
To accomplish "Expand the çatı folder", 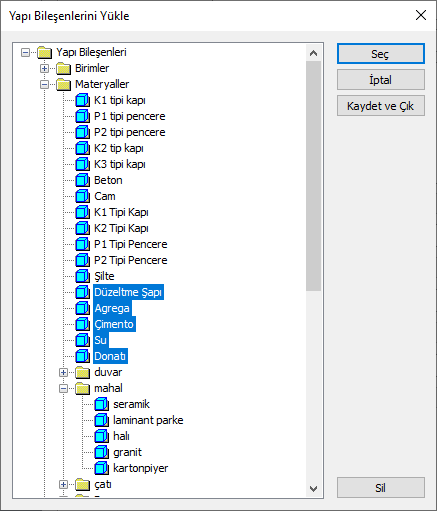I will point(63,484).
